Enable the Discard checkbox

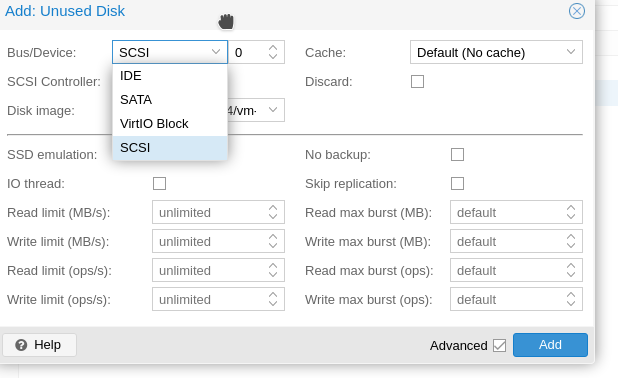tap(417, 82)
